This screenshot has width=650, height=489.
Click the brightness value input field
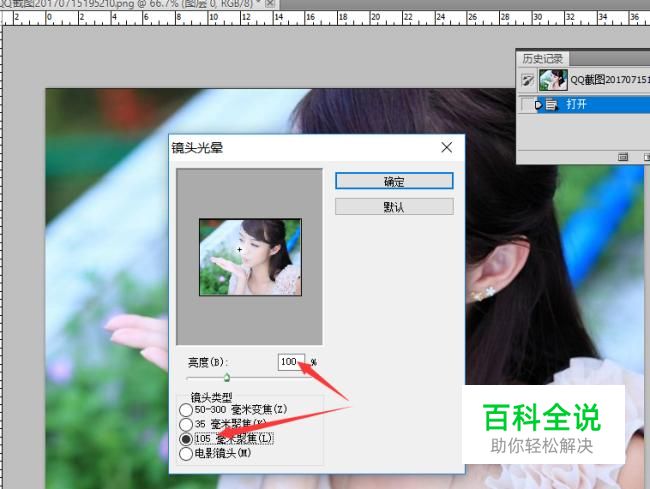[291, 362]
